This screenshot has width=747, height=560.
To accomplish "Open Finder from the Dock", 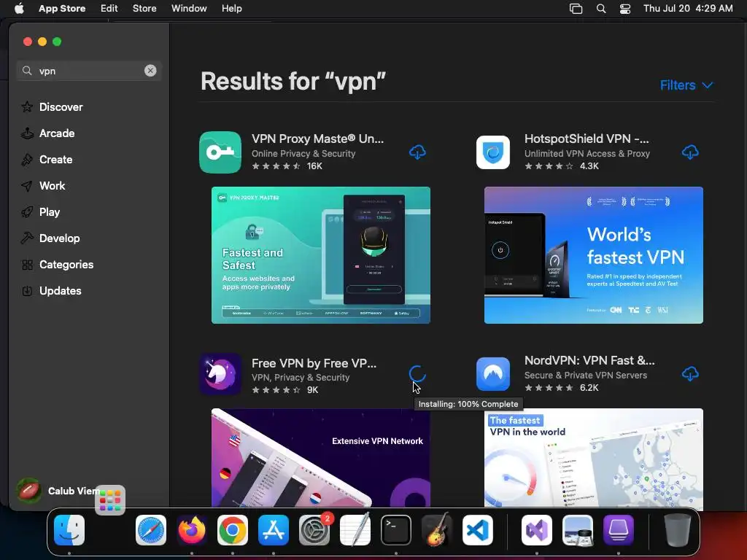I will click(69, 530).
